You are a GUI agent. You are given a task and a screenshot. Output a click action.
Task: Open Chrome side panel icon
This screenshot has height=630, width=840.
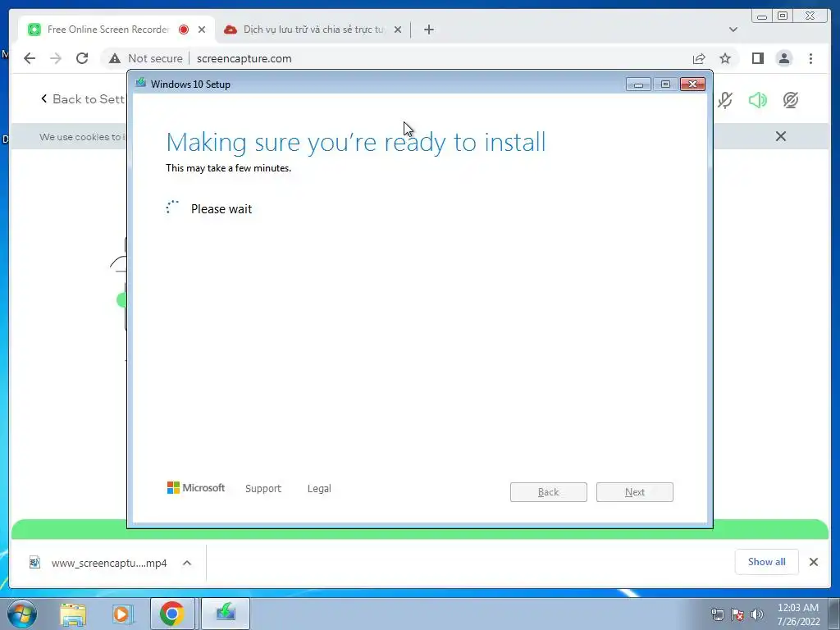(x=757, y=58)
